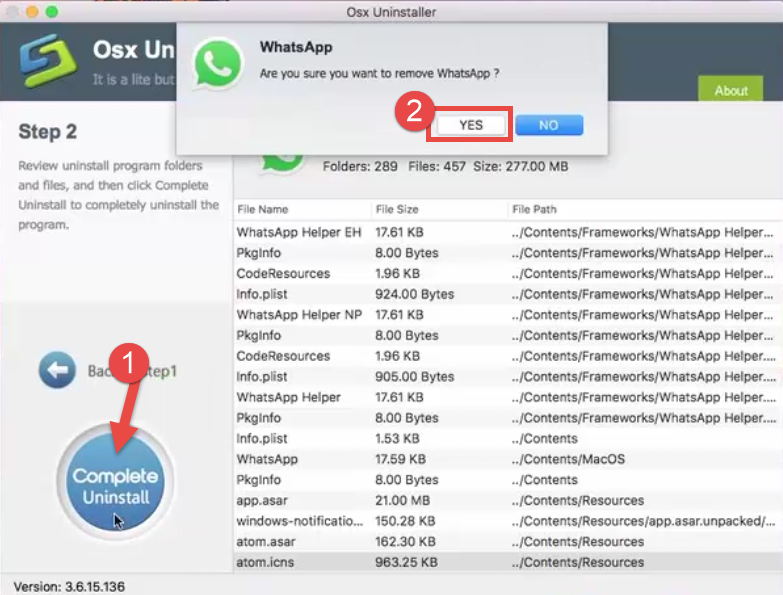Click the yellow minimize window button
The height and width of the screenshot is (595, 783).
coord(32,11)
